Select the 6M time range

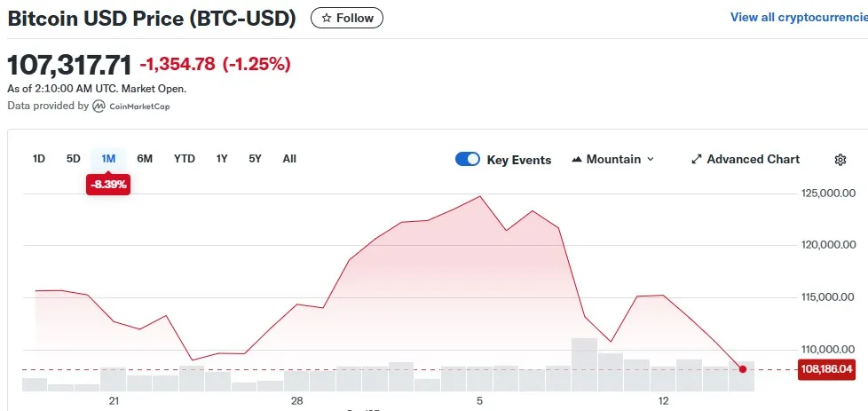[145, 159]
